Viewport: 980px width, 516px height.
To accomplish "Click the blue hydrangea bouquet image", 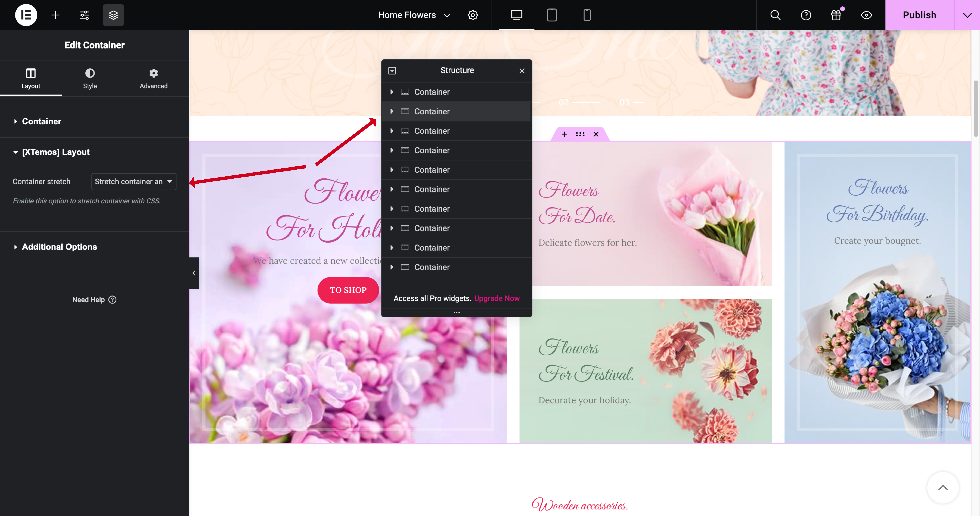I will point(879,346).
